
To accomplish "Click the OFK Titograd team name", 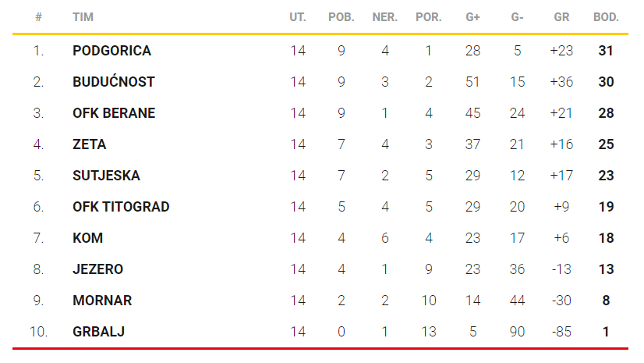I will point(121,207).
